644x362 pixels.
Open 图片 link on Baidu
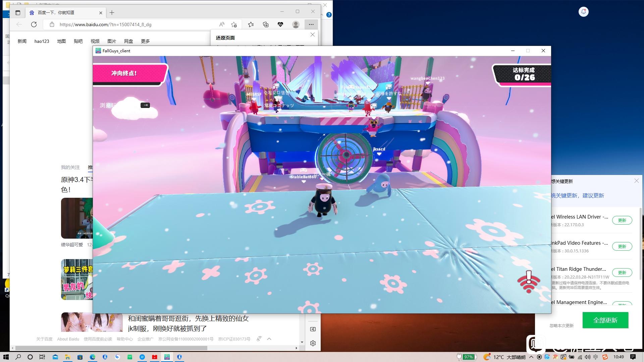pyautogui.click(x=112, y=41)
